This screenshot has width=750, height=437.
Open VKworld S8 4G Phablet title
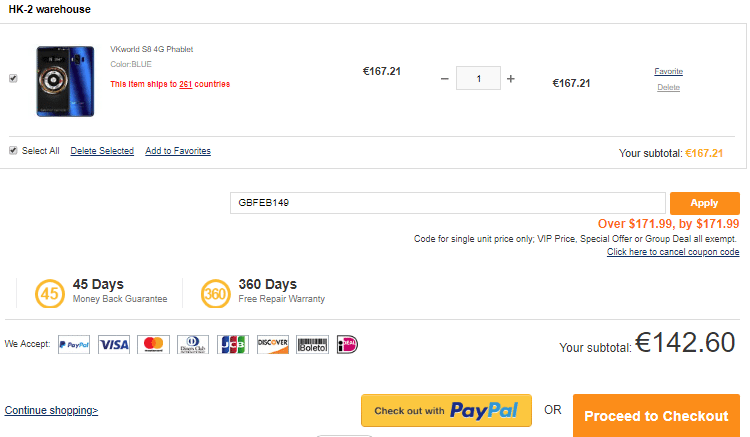pyautogui.click(x=152, y=49)
